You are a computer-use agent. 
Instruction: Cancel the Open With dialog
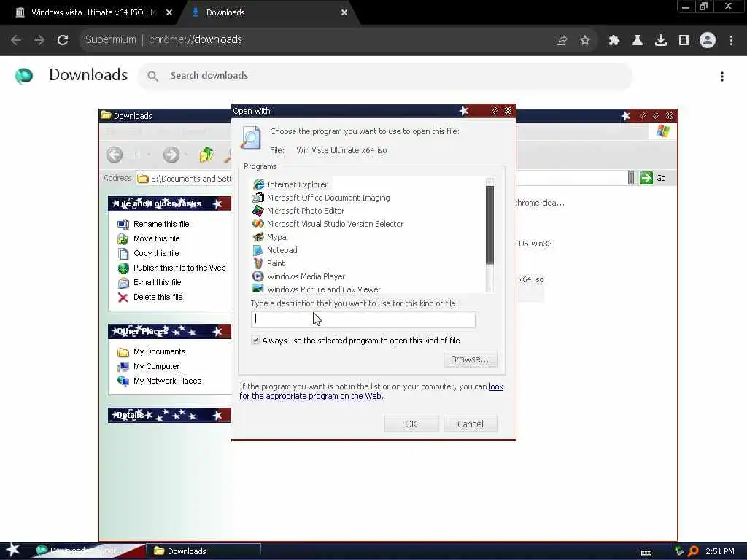471,424
